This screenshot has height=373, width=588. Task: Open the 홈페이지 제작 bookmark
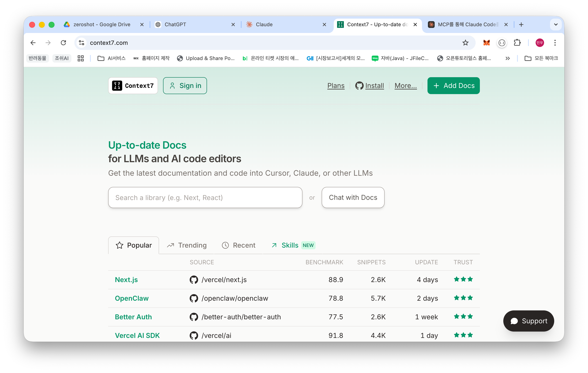coord(151,58)
